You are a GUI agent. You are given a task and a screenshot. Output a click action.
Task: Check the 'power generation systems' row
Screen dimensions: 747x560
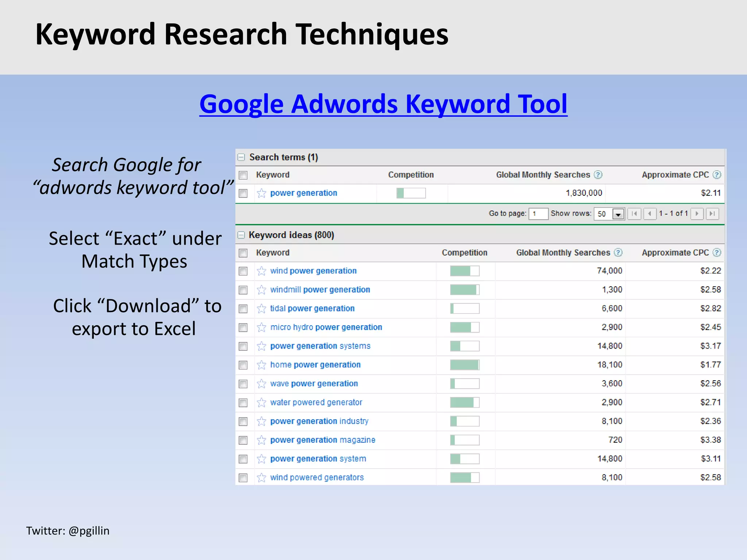243,346
